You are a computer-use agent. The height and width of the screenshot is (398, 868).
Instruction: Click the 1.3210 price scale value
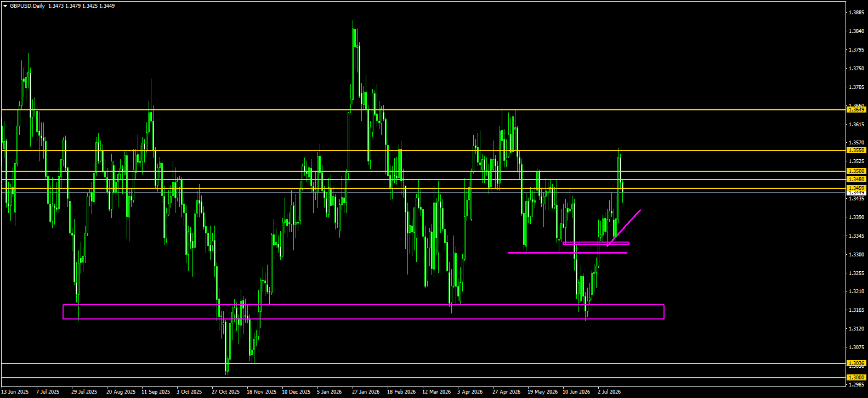pos(856,292)
